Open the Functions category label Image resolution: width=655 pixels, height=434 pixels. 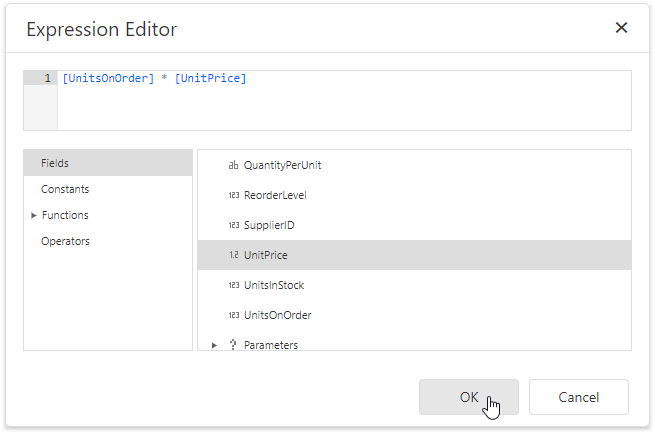[65, 215]
